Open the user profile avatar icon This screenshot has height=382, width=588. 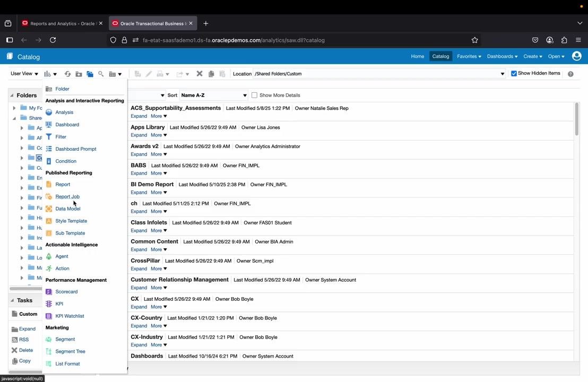pyautogui.click(x=576, y=56)
